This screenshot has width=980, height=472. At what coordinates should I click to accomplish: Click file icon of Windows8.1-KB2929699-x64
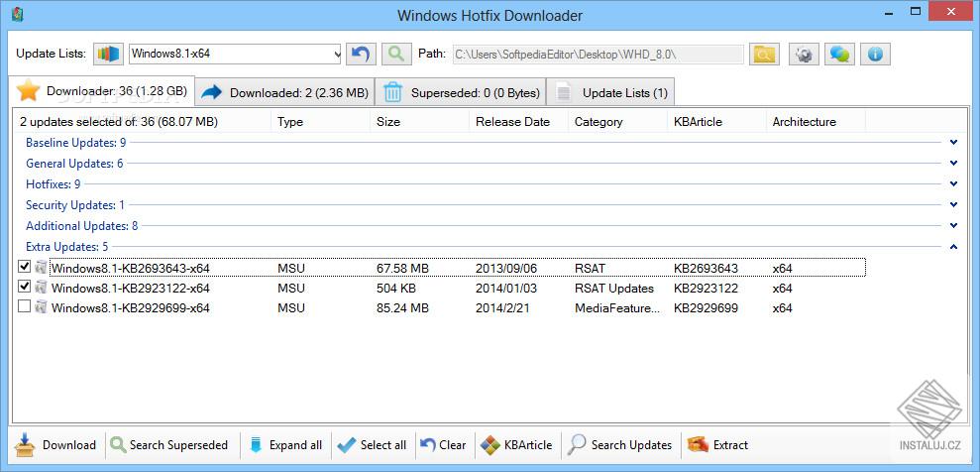click(x=42, y=307)
